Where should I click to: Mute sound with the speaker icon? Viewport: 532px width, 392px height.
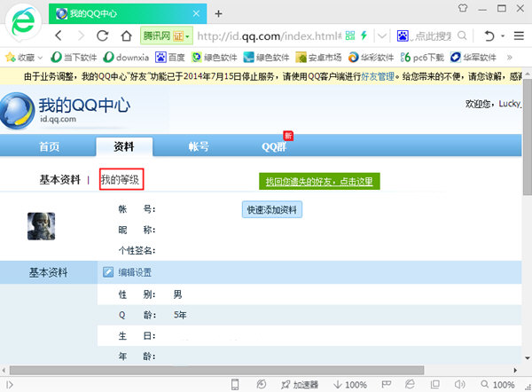(459, 384)
